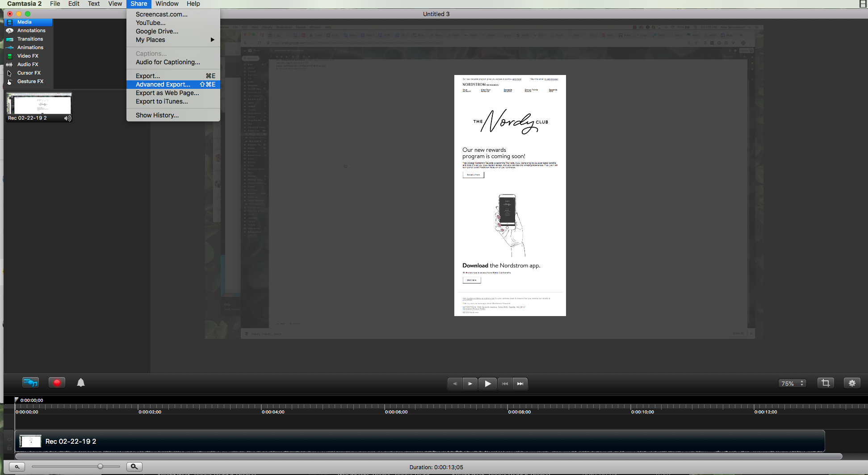Click the Video FX green film icon
The image size is (868, 475).
(9, 56)
